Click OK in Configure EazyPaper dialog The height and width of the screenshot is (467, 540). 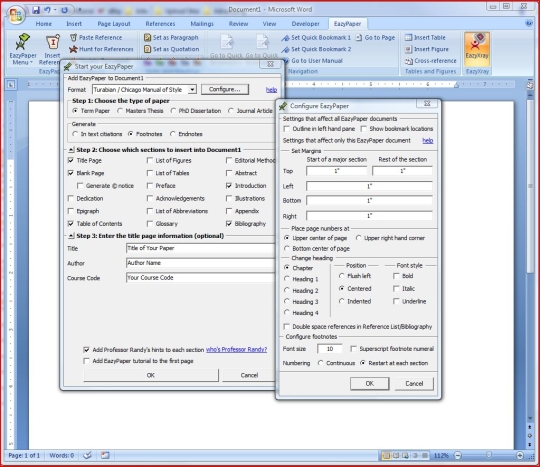370,384
